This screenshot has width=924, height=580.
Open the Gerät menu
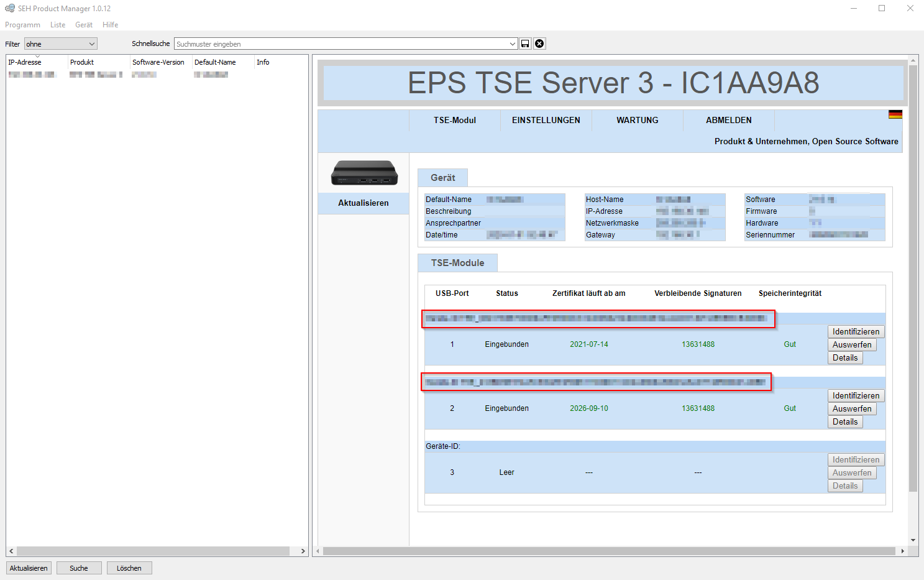(83, 25)
